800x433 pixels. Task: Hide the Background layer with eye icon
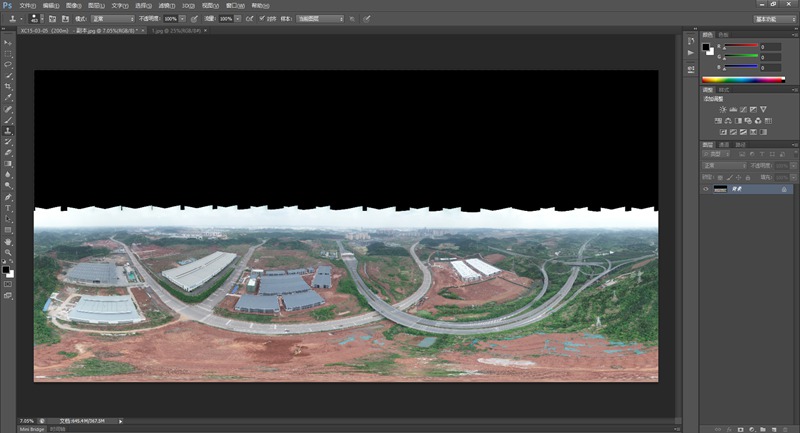[706, 188]
